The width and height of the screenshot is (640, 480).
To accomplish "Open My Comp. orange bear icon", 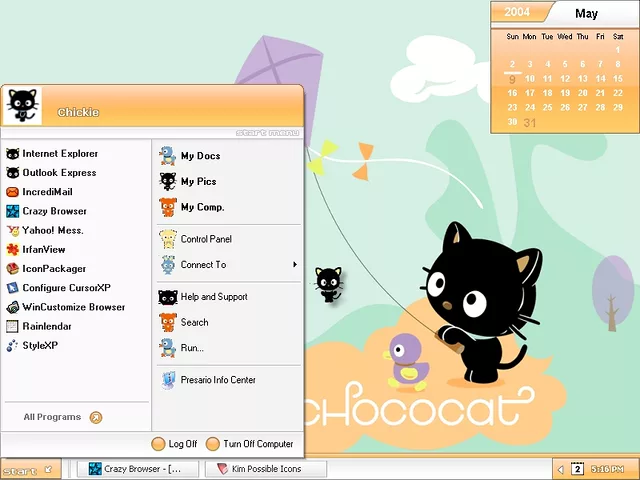I will click(167, 207).
